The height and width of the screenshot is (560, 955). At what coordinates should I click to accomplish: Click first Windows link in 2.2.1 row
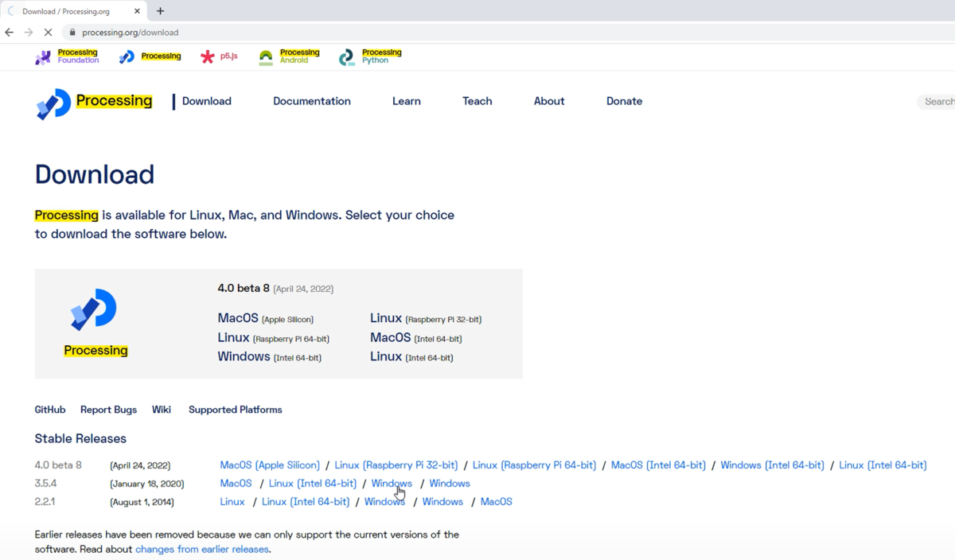click(x=384, y=501)
